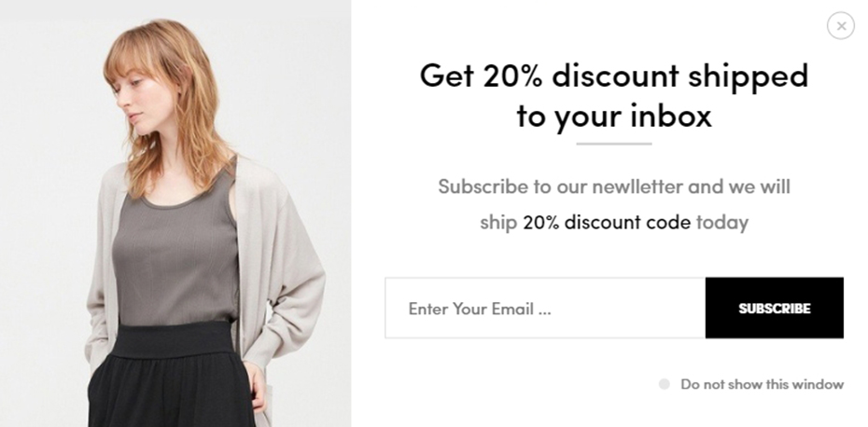
Task: Click the 'Do not show this window' label text
Action: pyautogui.click(x=763, y=384)
